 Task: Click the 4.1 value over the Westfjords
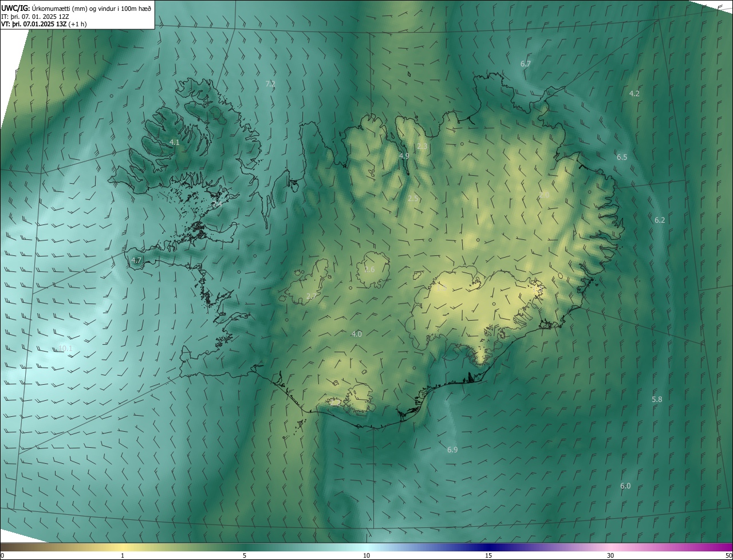[x=175, y=142]
